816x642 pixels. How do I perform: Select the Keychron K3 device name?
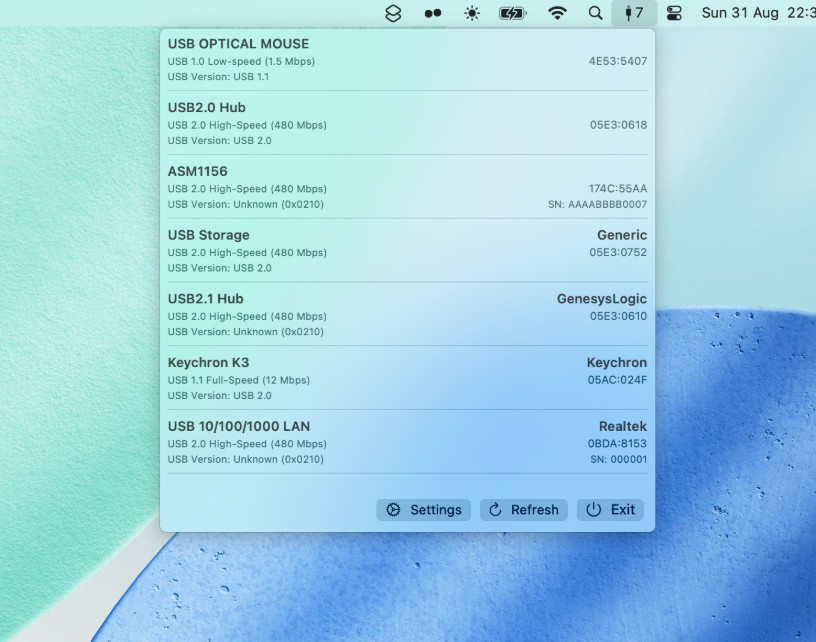(209, 363)
